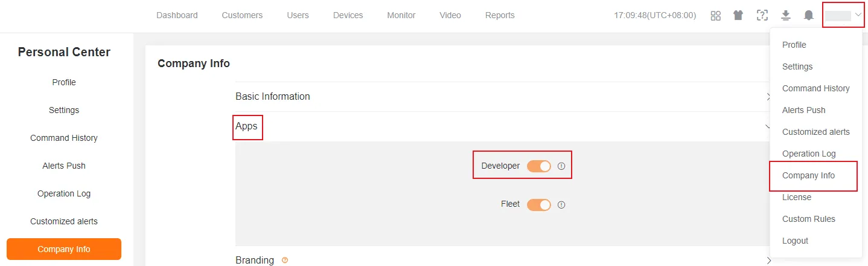This screenshot has width=868, height=266.
Task: Open the help scan icon in header
Action: [x=762, y=16]
